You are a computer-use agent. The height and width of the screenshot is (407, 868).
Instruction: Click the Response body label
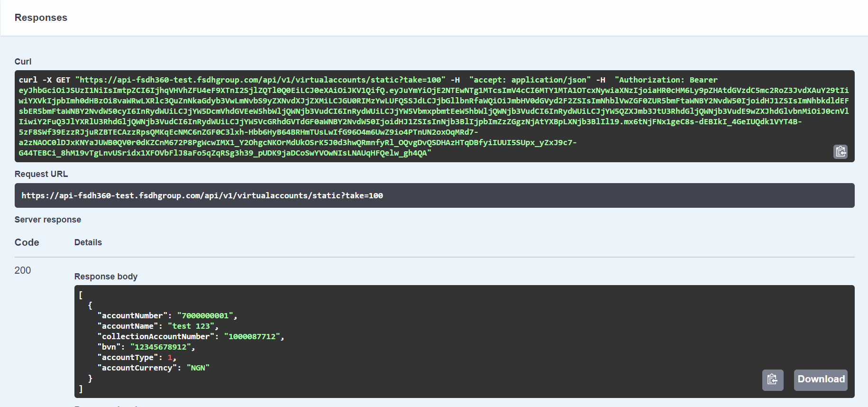pyautogui.click(x=106, y=277)
